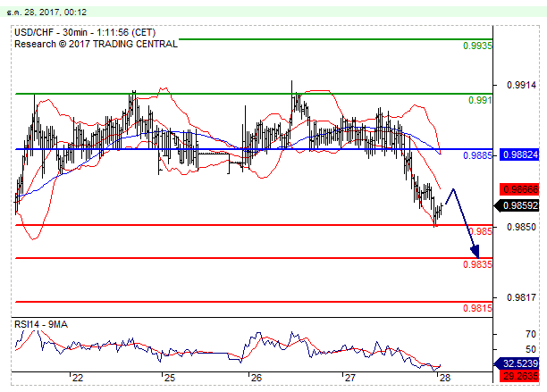Click the 0.9817 axis value
Image resolution: width=547 pixels, height=392 pixels.
[521, 297]
